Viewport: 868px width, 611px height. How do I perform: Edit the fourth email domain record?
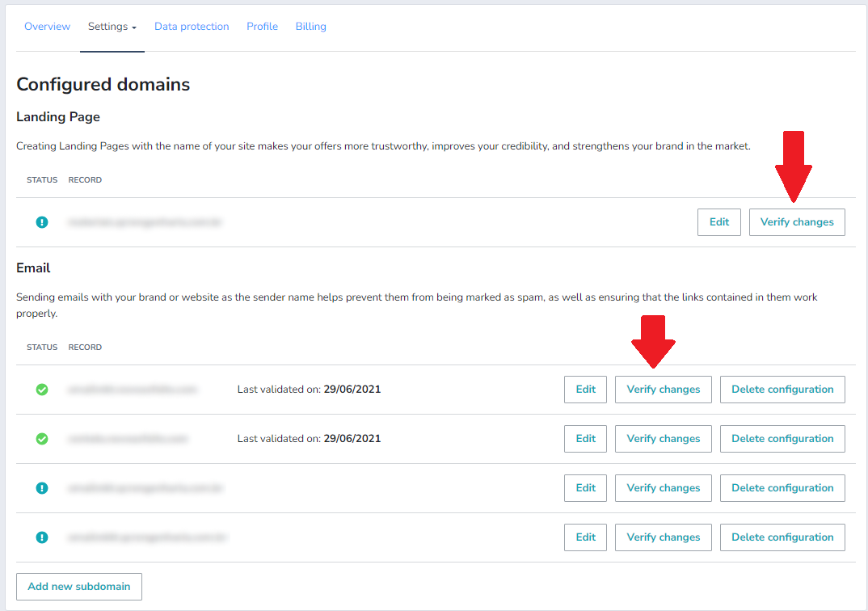pos(585,537)
